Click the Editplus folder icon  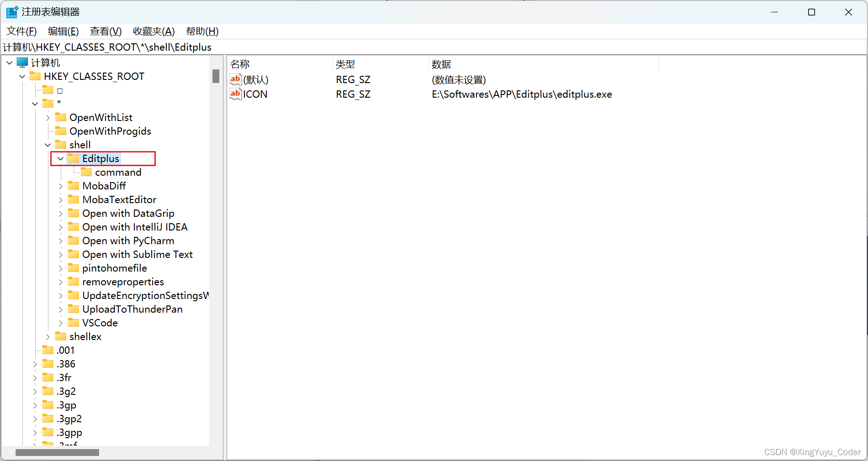click(x=74, y=158)
